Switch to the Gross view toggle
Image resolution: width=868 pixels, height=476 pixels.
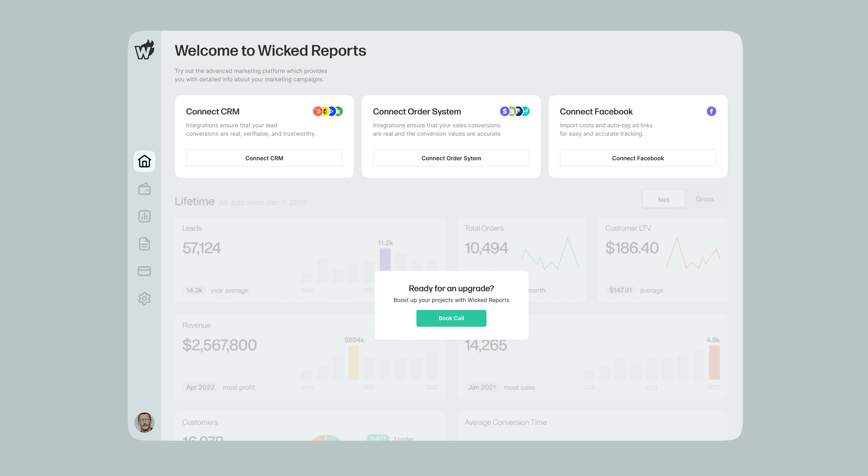pos(705,199)
